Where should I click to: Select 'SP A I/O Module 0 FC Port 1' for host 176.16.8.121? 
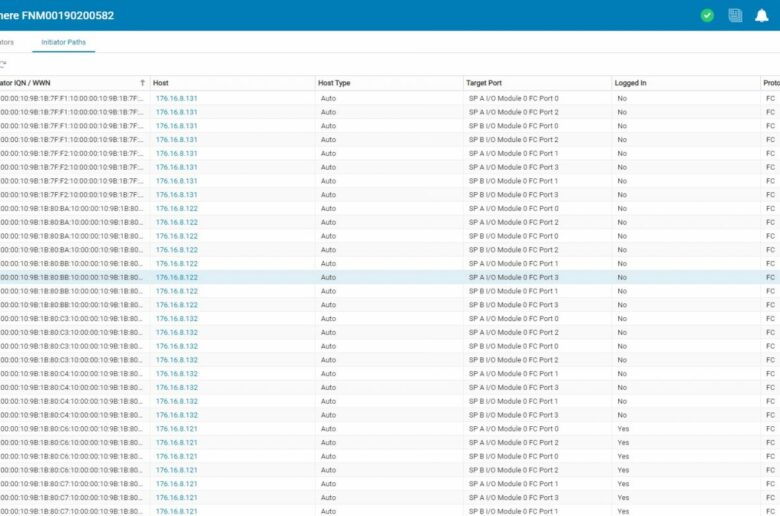click(x=513, y=484)
